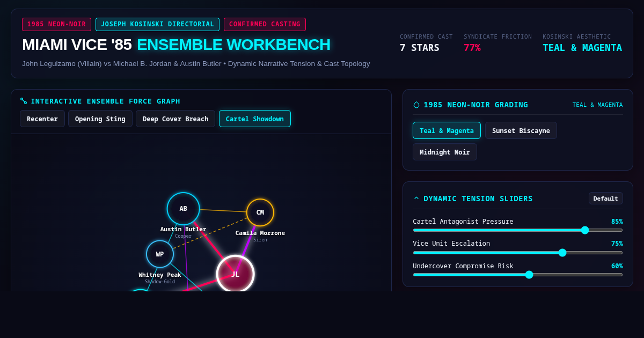Click the 75% Vice Unit Escalation value
644x338 pixels.
click(x=617, y=244)
